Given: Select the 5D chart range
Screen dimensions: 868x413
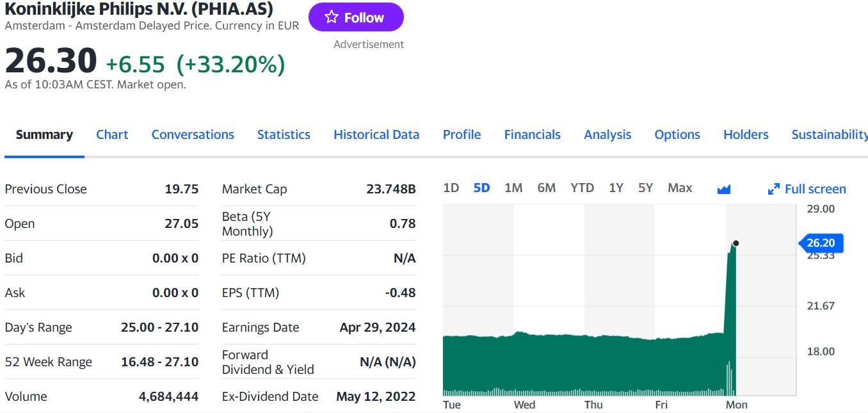Looking at the screenshot, I should [481, 188].
